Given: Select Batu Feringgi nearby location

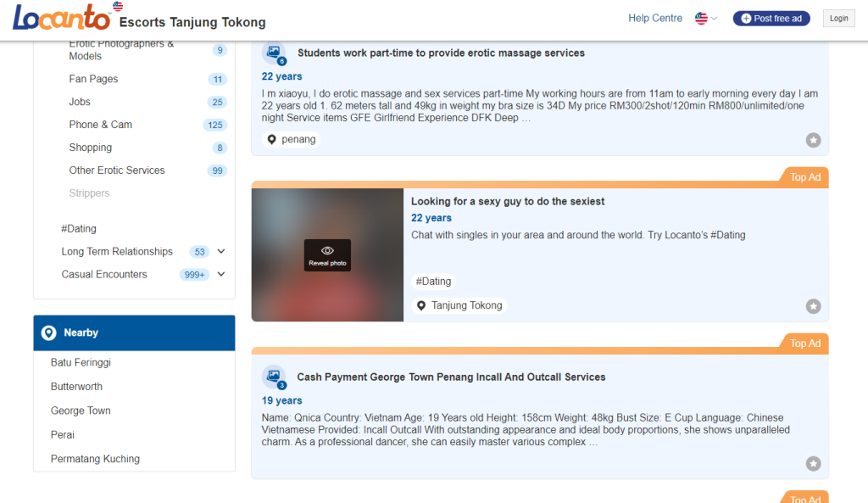Looking at the screenshot, I should pyautogui.click(x=81, y=362).
